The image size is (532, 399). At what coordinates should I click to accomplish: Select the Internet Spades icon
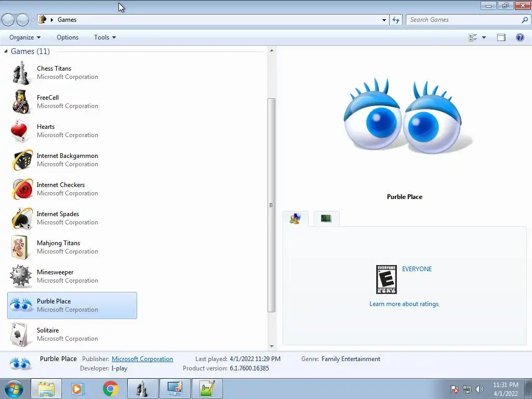coord(22,218)
